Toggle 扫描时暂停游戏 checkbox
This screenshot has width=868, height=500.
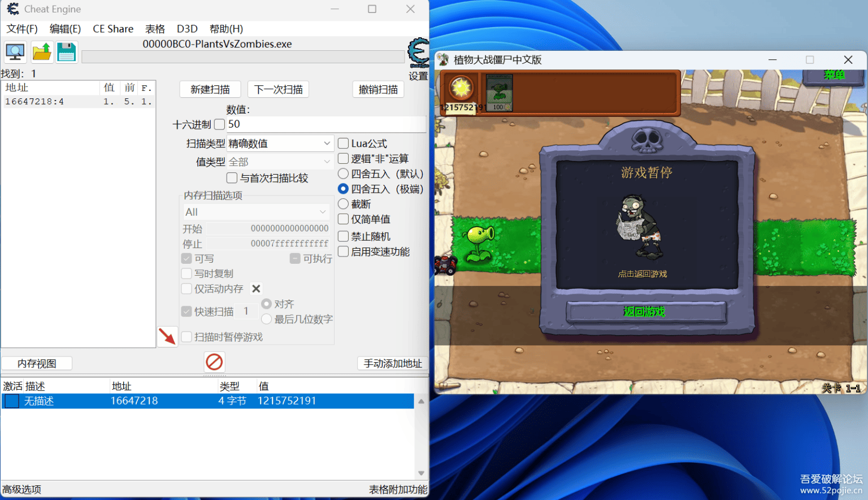pyautogui.click(x=186, y=337)
